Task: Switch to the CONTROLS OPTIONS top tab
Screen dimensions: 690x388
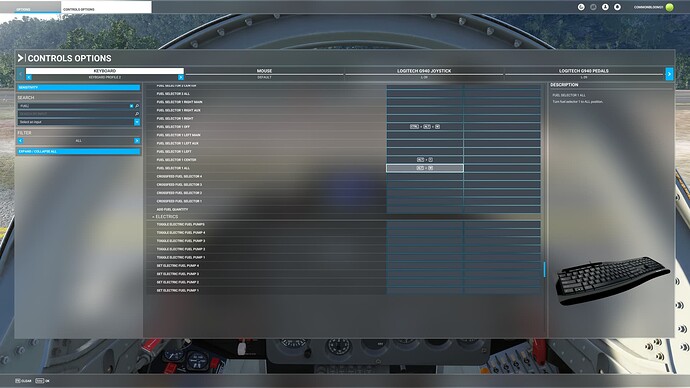Action: tap(106, 7)
